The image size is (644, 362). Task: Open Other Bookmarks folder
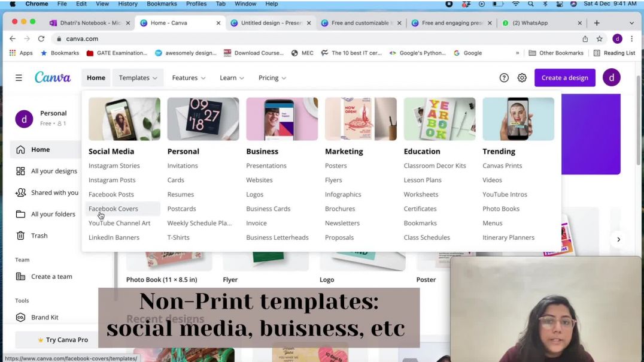click(556, 53)
